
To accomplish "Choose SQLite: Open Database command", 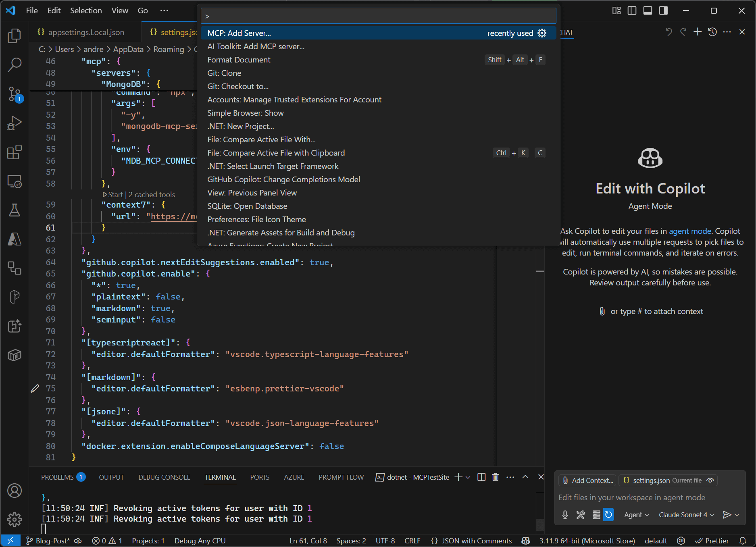I will [x=378, y=206].
